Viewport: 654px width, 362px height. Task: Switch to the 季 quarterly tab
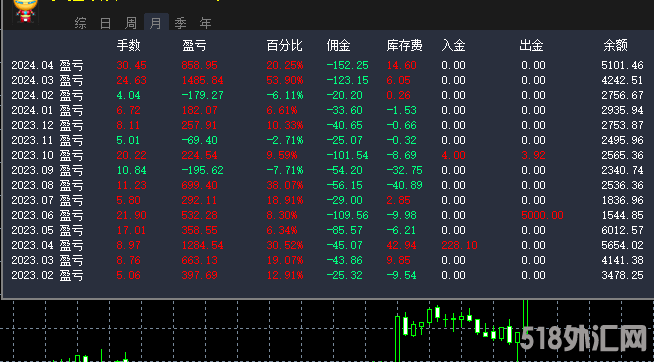pos(180,23)
